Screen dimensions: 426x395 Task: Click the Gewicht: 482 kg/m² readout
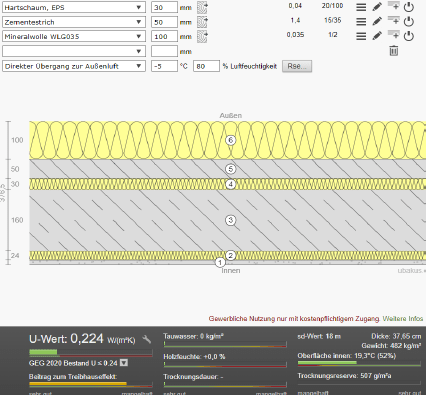click(391, 346)
